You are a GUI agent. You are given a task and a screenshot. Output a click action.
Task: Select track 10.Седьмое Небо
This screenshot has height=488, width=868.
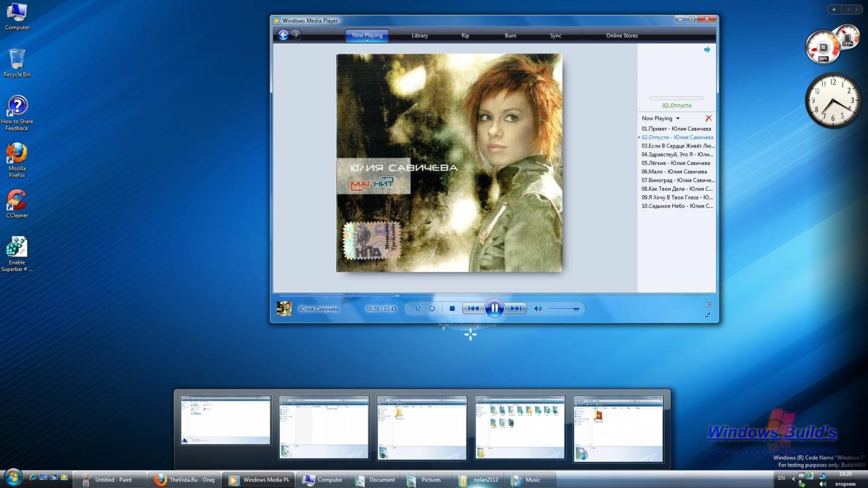pos(678,206)
